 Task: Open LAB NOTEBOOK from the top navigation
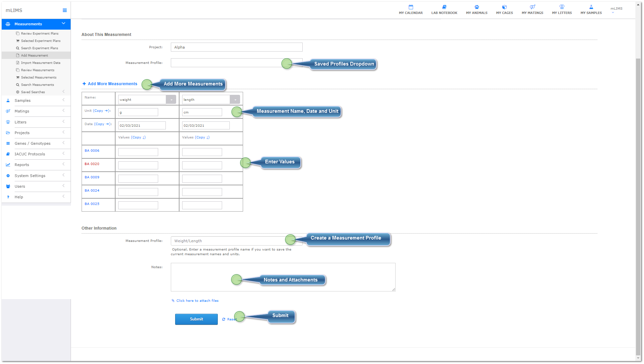click(445, 9)
